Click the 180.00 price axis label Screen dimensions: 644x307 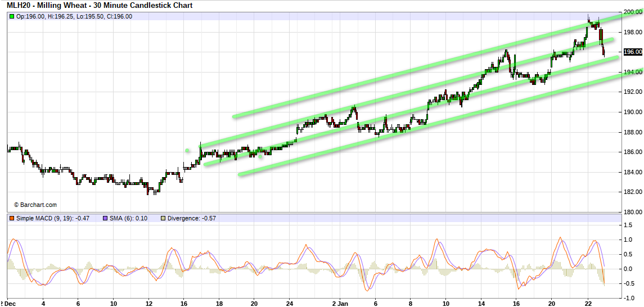pos(633,212)
